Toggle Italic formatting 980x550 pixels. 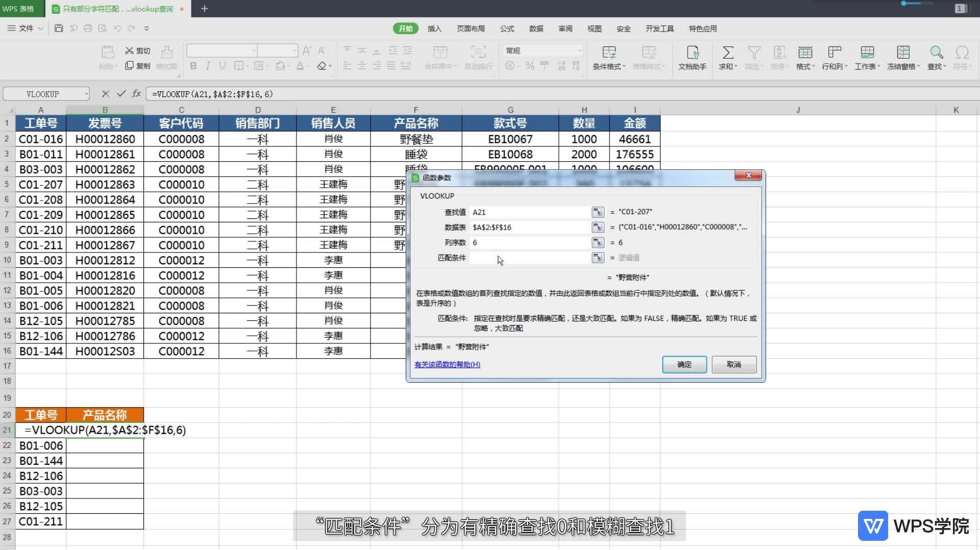(208, 66)
